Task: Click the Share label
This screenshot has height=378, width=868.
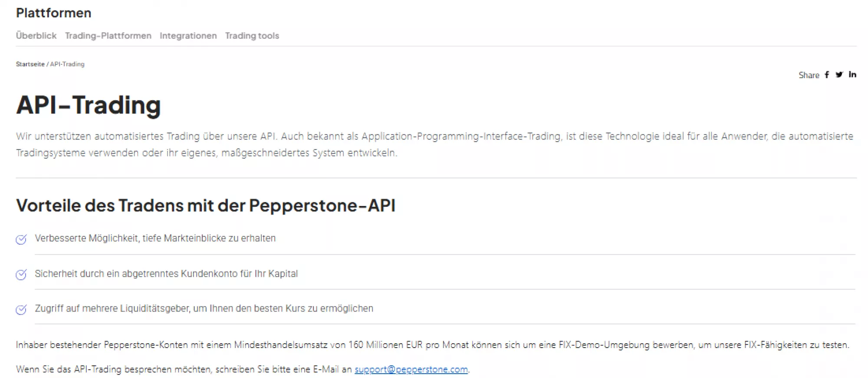Action: point(809,75)
